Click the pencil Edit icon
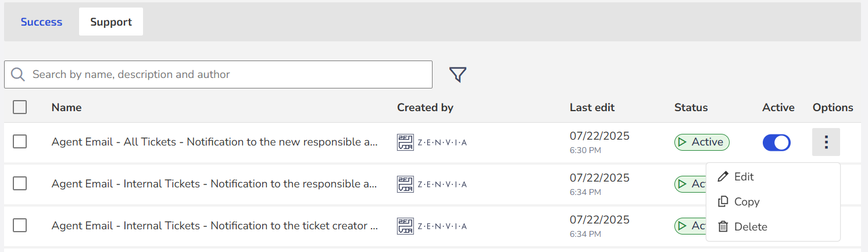 (723, 176)
